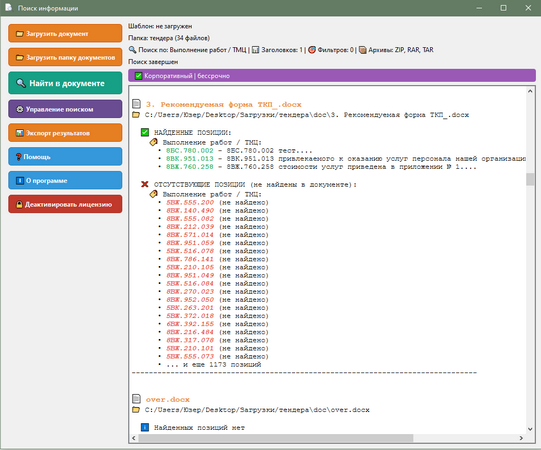Screen dimensions: 541x450
Task: Click found code '8ВЖ.760.258' in green
Action: point(190,167)
